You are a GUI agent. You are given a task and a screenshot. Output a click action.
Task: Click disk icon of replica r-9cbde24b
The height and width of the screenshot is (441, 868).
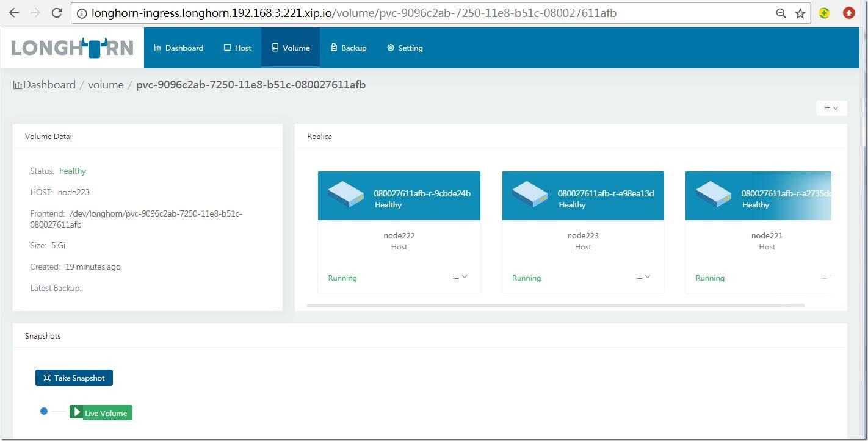pos(345,194)
